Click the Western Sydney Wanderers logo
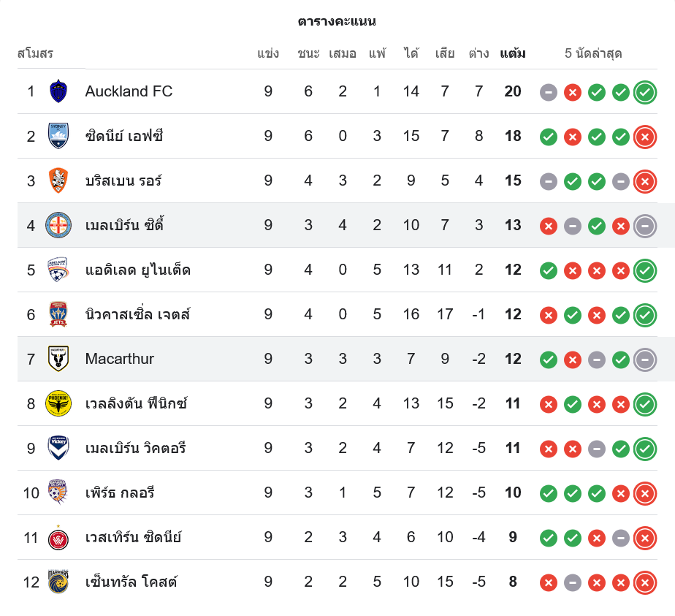Image resolution: width=675 pixels, height=616 pixels. point(58,538)
